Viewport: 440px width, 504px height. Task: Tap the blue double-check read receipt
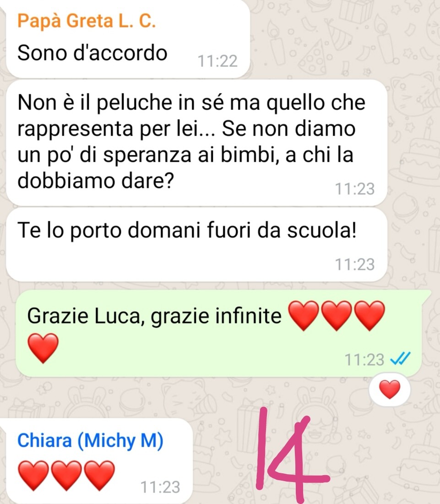400,359
